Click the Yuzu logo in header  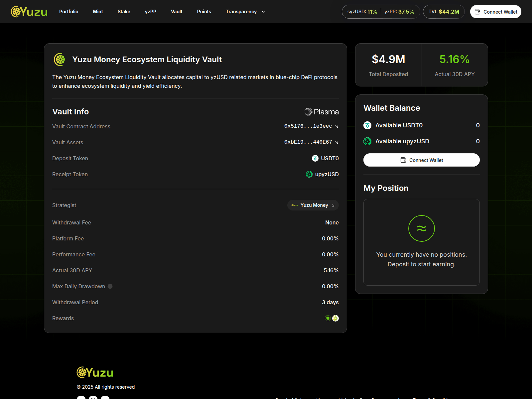[x=29, y=12]
